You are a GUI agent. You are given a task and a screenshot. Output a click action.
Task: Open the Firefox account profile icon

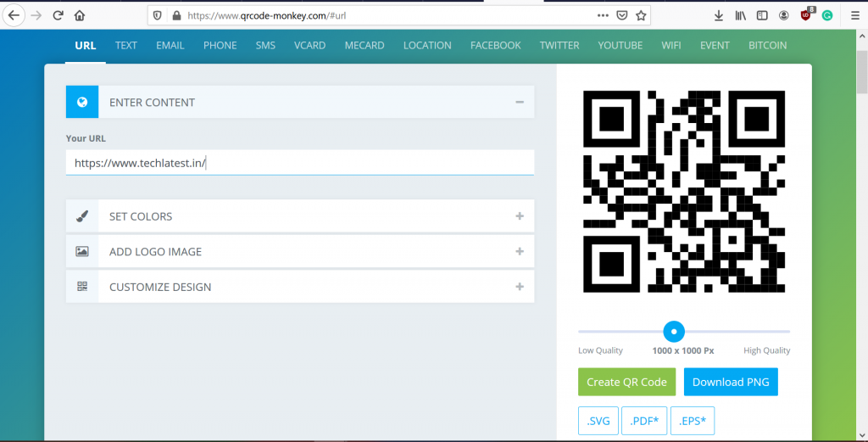784,15
